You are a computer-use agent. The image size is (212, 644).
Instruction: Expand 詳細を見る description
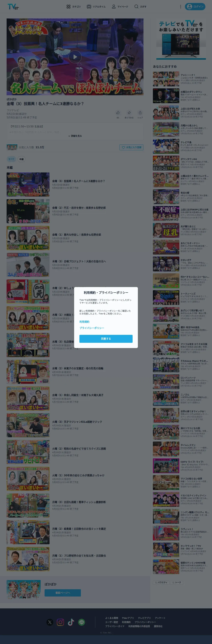tap(75, 136)
